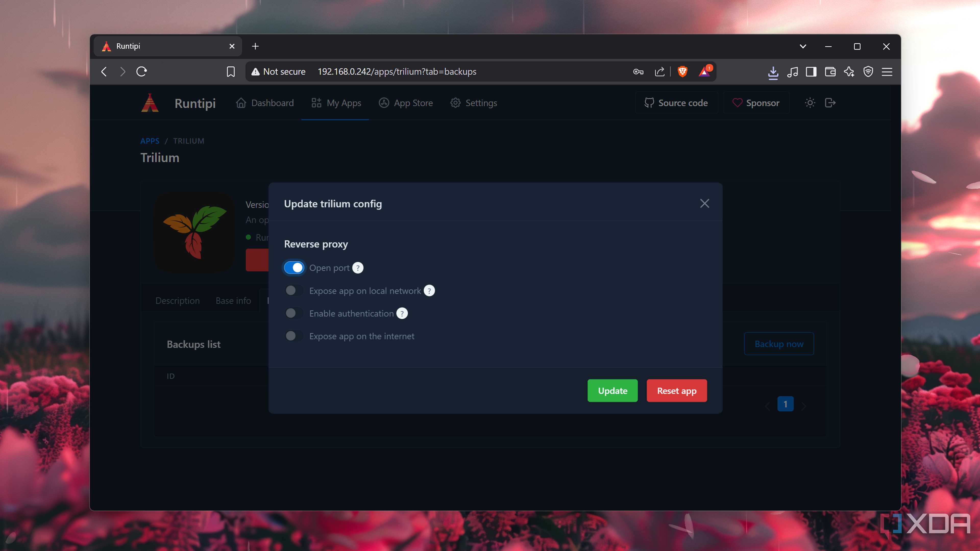Go forward in browser history
980x551 pixels.
coord(122,71)
